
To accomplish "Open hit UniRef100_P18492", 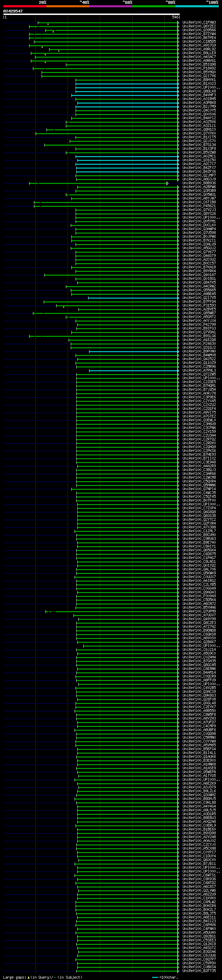I will (x=199, y=68).
